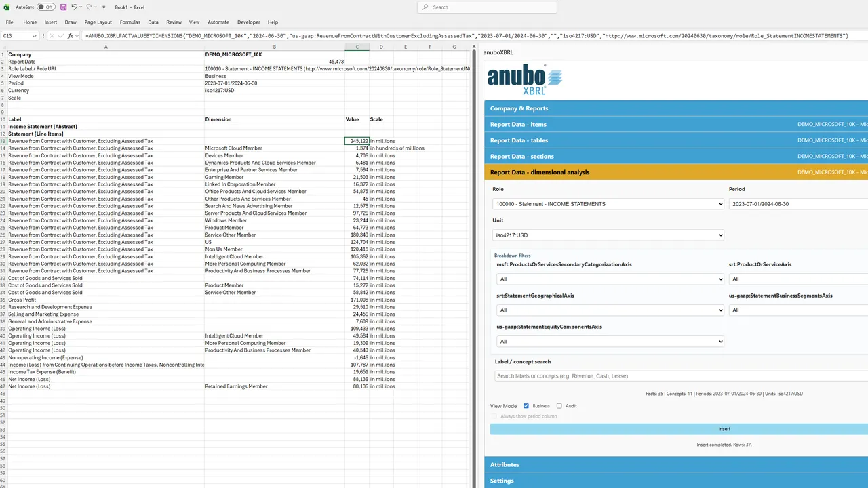The image size is (868, 488).
Task: Open the Draw ribbon tab
Action: (71, 22)
